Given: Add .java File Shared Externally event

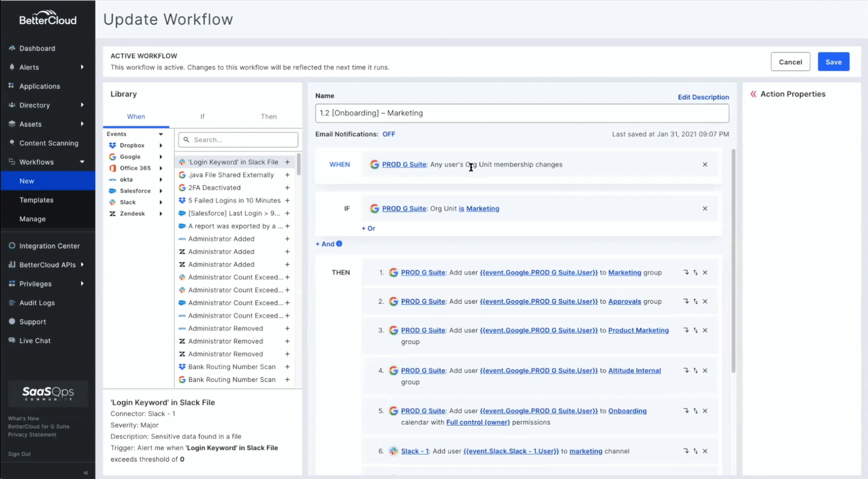Looking at the screenshot, I should 287,175.
